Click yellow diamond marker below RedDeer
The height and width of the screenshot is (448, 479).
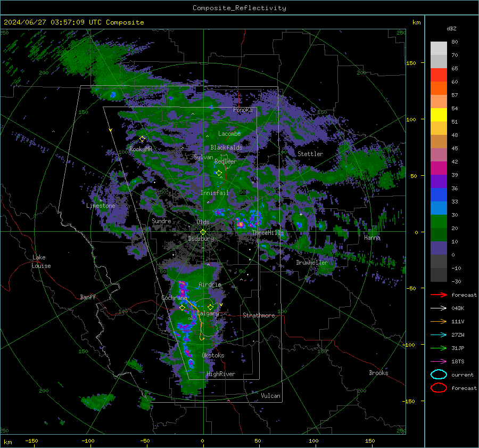(219, 173)
